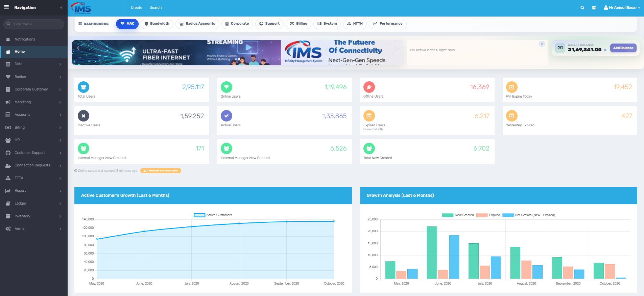This screenshot has width=644, height=296.
Task: Toggle New Created legend series
Action: pos(458,215)
